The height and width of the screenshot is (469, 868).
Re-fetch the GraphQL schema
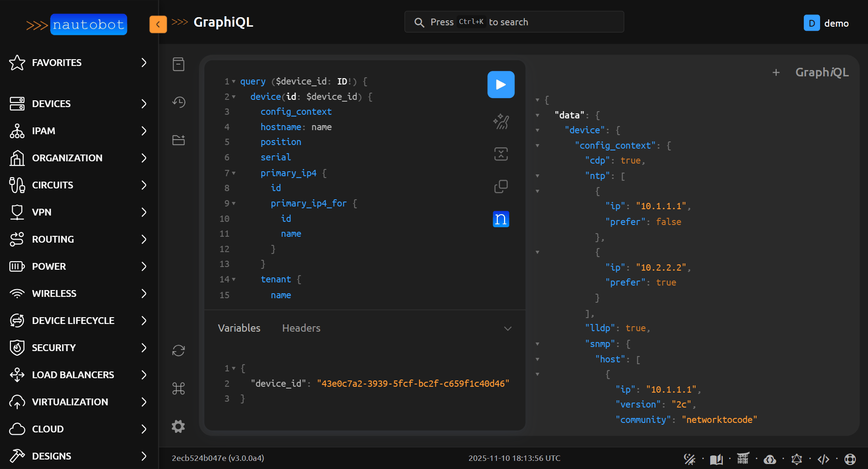tap(179, 351)
